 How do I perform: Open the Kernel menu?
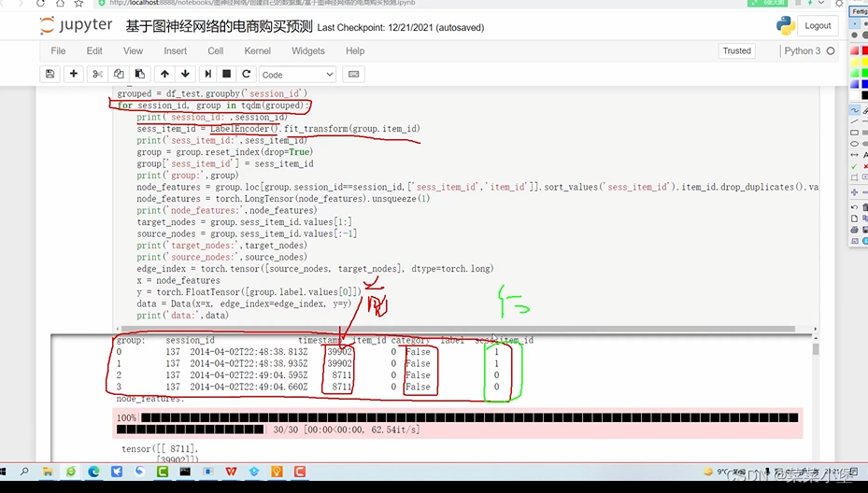tap(258, 51)
